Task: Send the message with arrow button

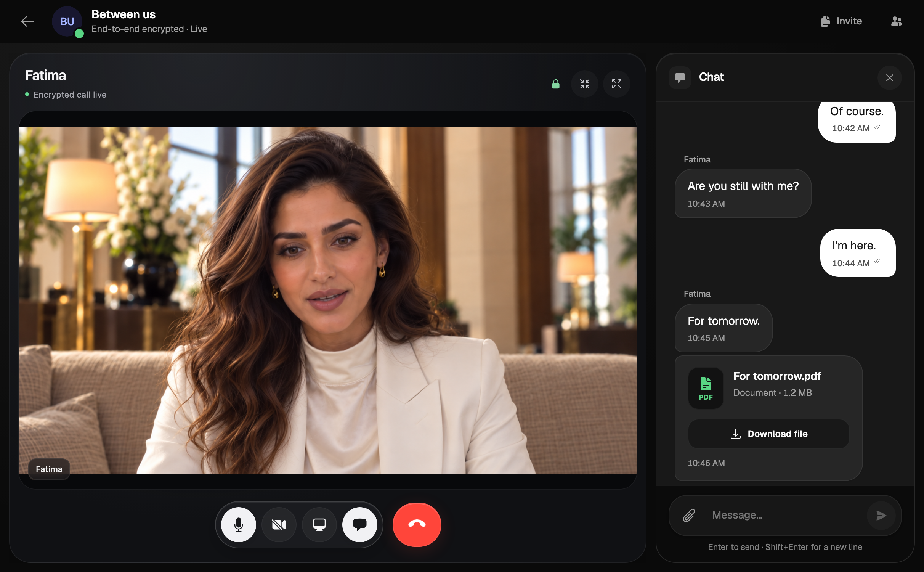Action: click(x=881, y=516)
